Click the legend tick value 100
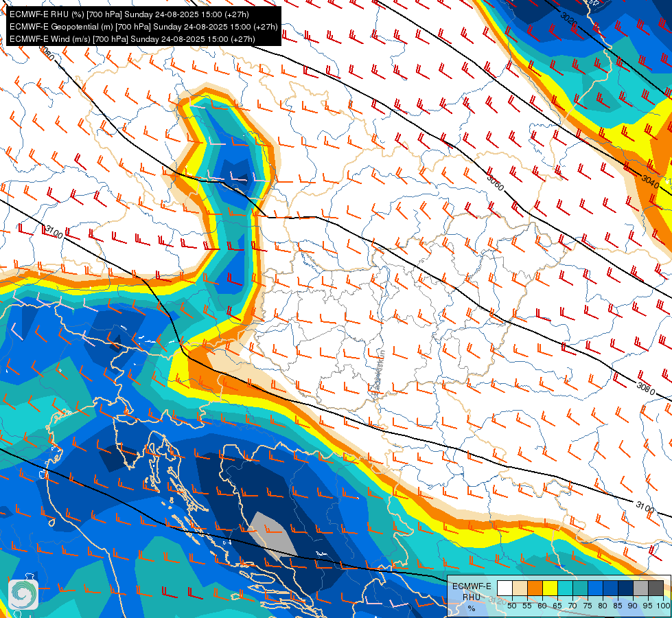This screenshot has height=618, width=672. pyautogui.click(x=663, y=606)
